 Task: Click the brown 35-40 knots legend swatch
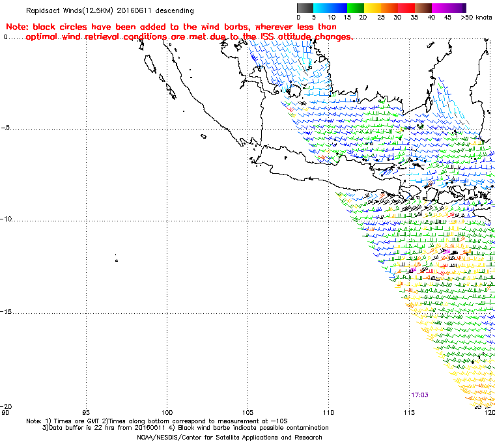[423, 8]
